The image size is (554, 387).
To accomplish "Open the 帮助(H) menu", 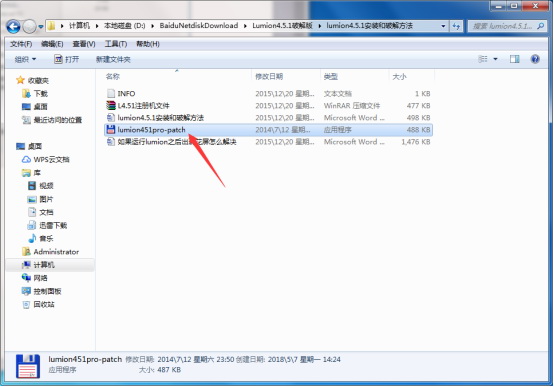I will tap(148, 44).
